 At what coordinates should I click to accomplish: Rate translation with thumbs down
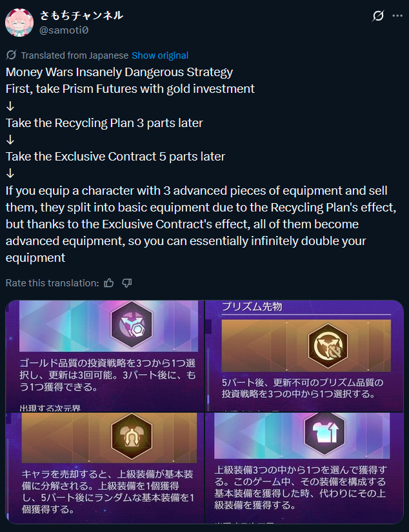(x=127, y=283)
